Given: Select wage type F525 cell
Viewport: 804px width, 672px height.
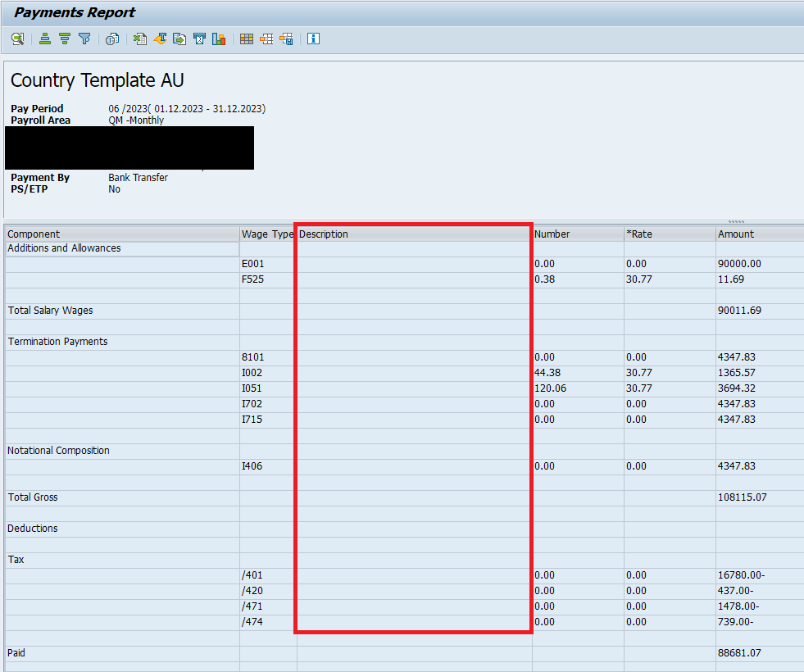Looking at the screenshot, I should click(x=268, y=279).
